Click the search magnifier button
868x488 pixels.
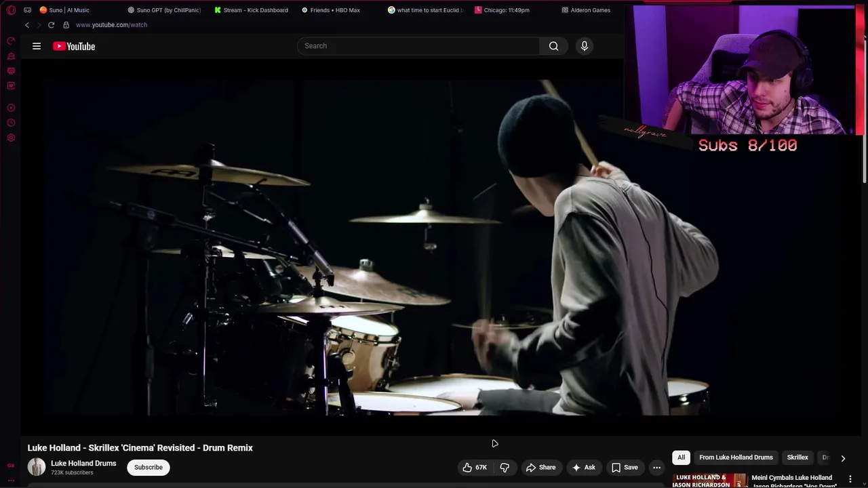pyautogui.click(x=554, y=46)
